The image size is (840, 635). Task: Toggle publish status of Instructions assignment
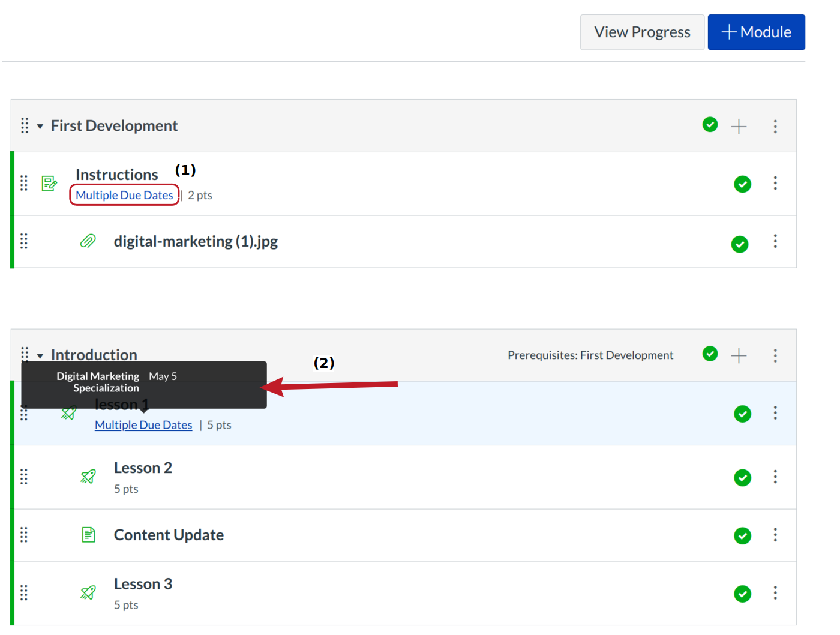pos(742,184)
